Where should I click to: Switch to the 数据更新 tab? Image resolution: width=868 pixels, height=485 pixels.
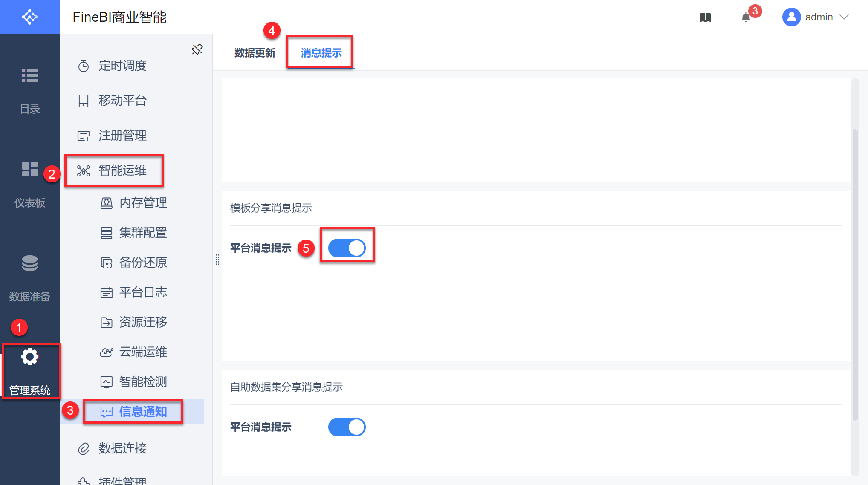pyautogui.click(x=255, y=53)
